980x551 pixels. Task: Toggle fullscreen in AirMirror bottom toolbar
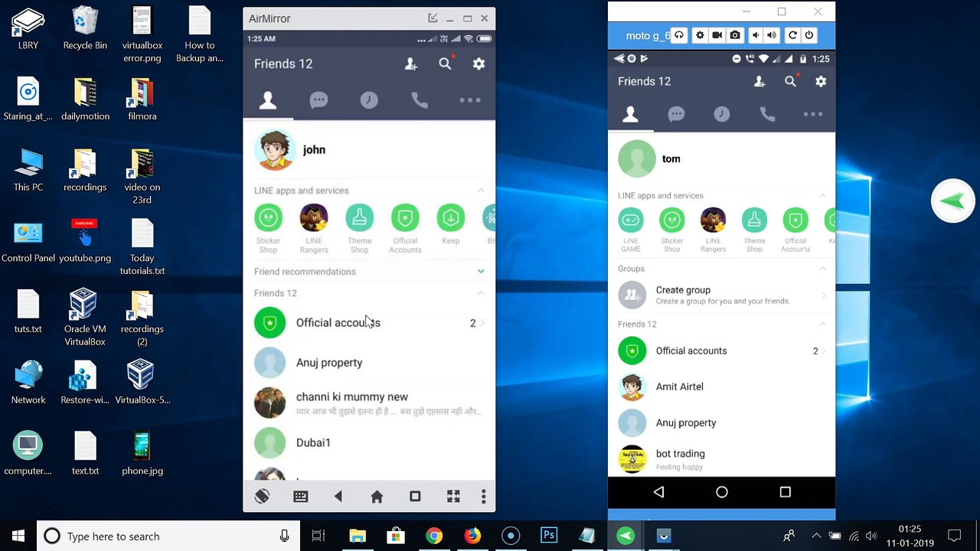pyautogui.click(x=453, y=497)
